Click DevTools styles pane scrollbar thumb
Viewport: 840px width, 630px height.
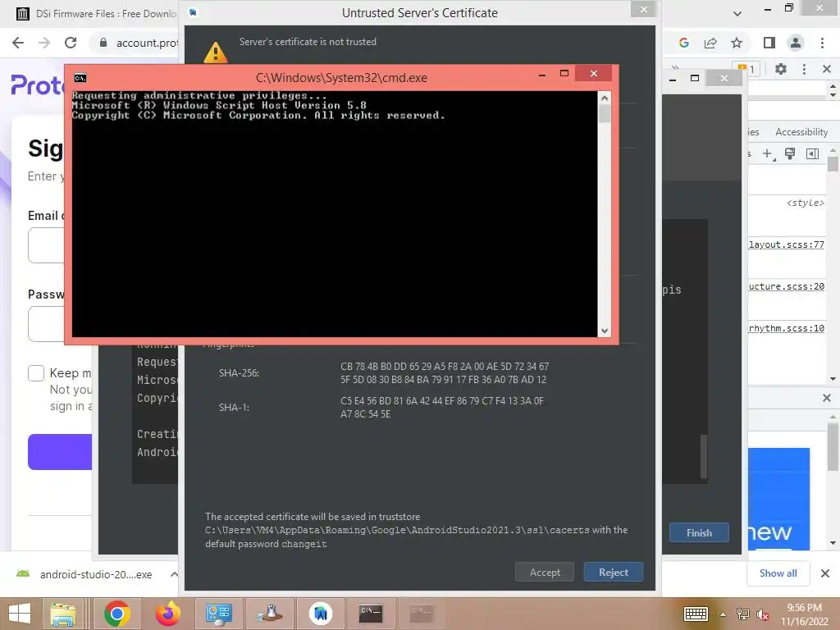(833, 163)
